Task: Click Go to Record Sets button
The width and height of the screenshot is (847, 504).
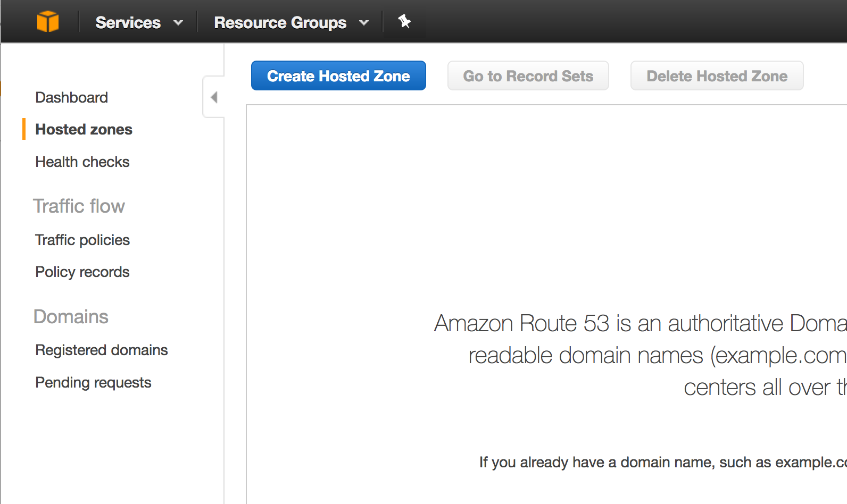Action: pyautogui.click(x=528, y=75)
